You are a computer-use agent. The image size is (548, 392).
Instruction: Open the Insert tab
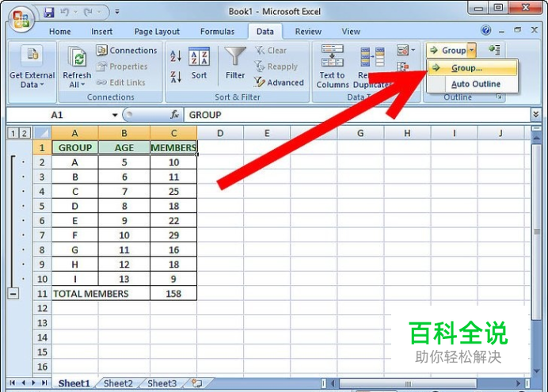point(101,32)
